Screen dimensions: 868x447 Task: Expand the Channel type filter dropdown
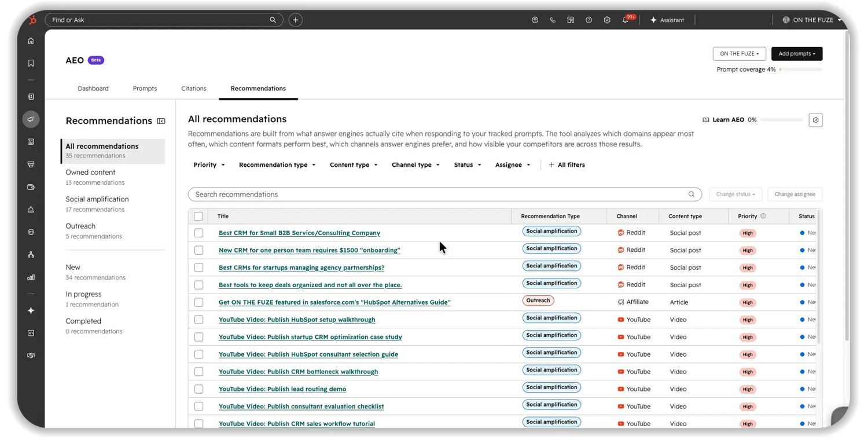click(415, 165)
